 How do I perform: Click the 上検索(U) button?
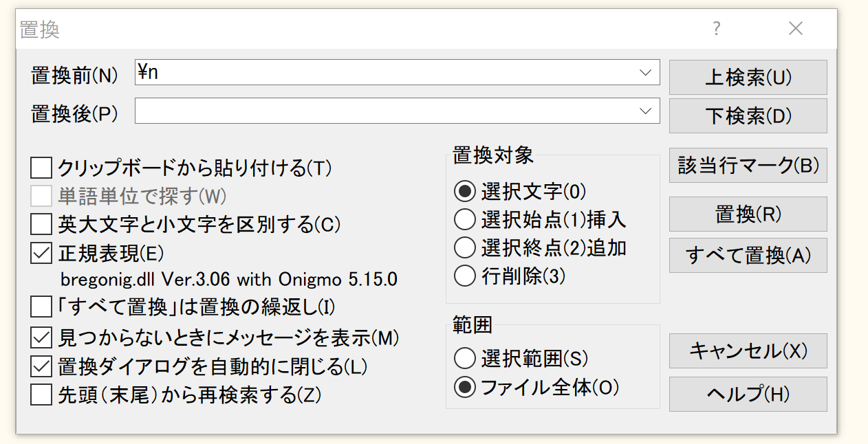click(x=748, y=77)
